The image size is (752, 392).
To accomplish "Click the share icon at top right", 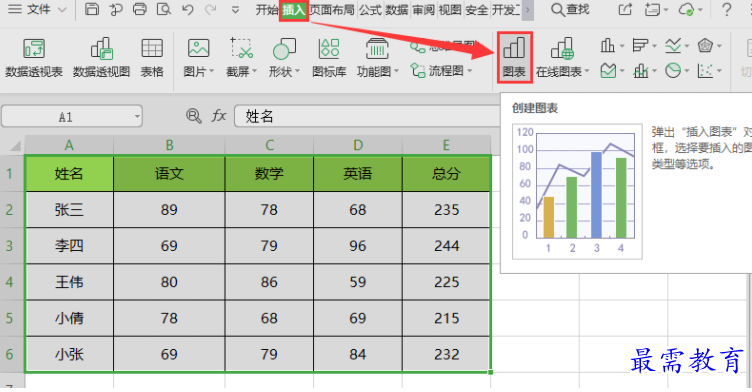I will pos(625,9).
